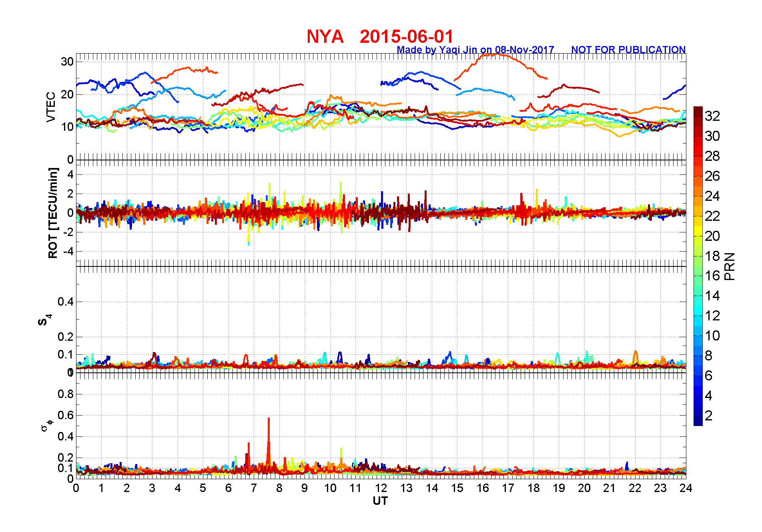The width and height of the screenshot is (762, 532).
Task: Select hour 17 on the UT axis
Action: 508,488
